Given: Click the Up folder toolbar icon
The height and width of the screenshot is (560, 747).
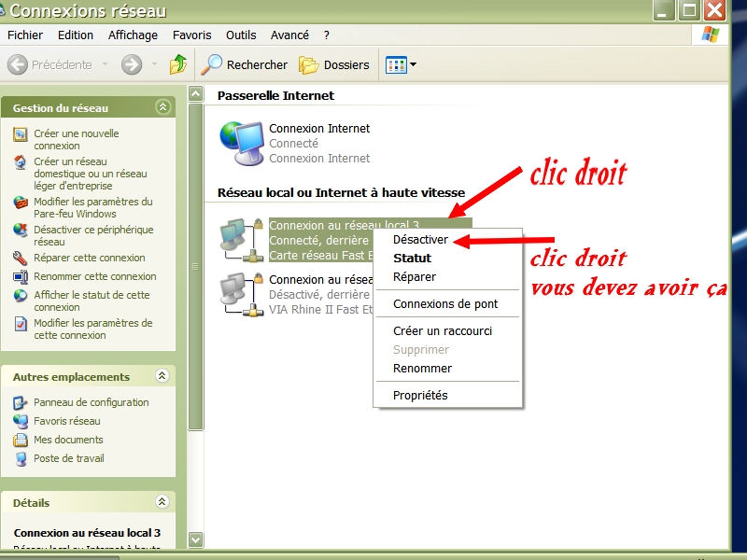Looking at the screenshot, I should (177, 64).
